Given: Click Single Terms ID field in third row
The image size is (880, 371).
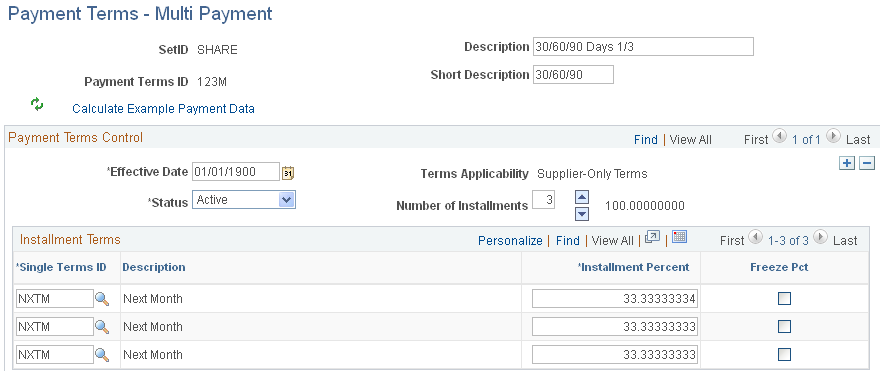Looking at the screenshot, I should 55,354.
